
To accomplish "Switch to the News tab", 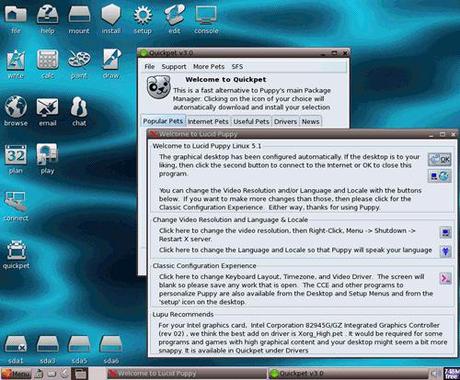I will 310,122.
